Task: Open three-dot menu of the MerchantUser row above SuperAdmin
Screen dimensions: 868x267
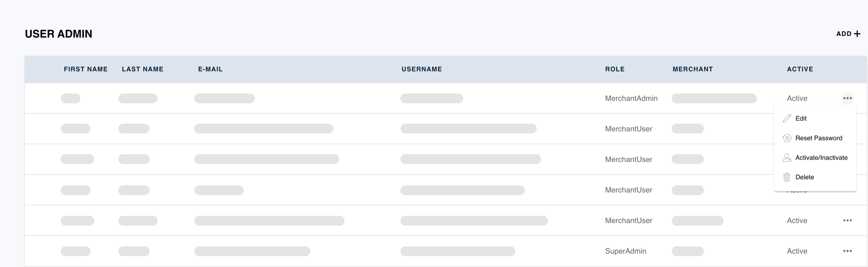Action: (x=847, y=221)
